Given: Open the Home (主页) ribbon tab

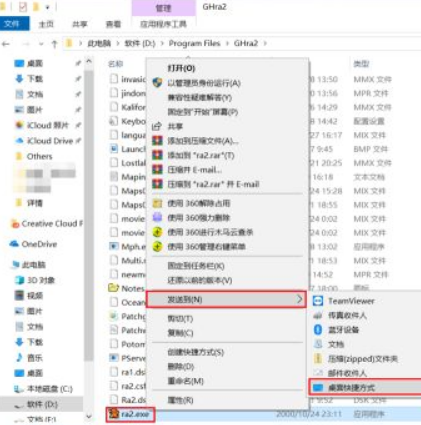Looking at the screenshot, I should [46, 24].
